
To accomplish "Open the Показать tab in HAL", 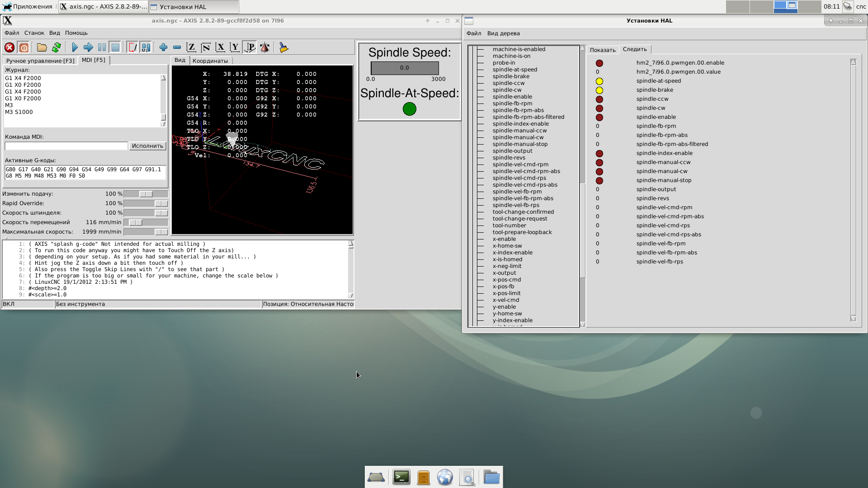I will coord(602,50).
